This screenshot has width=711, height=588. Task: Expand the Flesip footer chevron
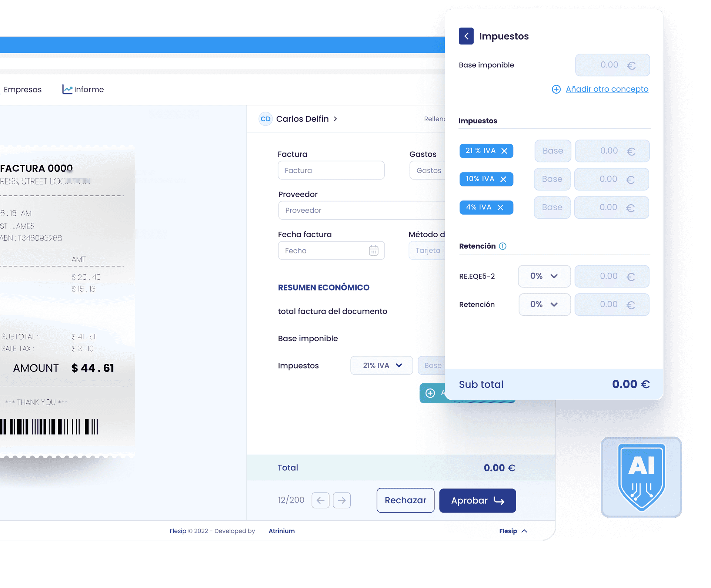tap(524, 531)
